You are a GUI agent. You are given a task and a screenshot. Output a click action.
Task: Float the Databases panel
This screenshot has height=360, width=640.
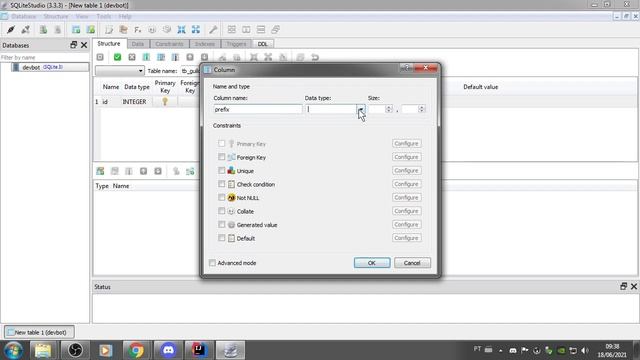coord(73,45)
